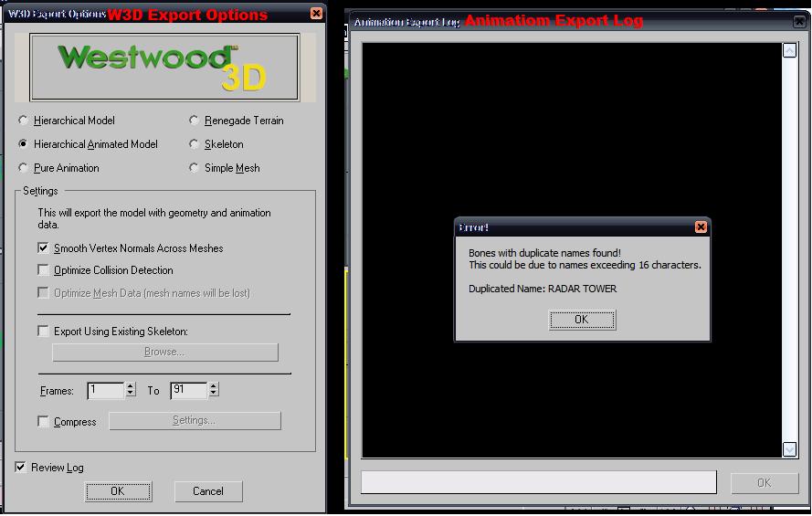The image size is (812, 516).
Task: Enable the Compress checkbox
Action: [x=44, y=422]
